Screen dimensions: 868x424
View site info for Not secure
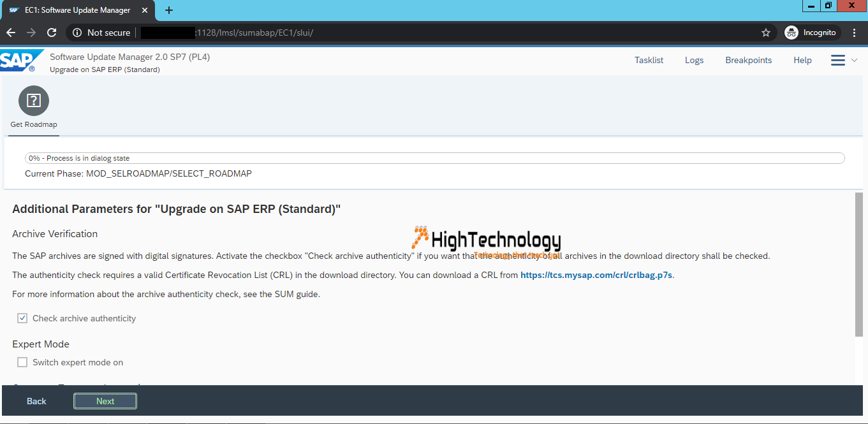(x=102, y=33)
